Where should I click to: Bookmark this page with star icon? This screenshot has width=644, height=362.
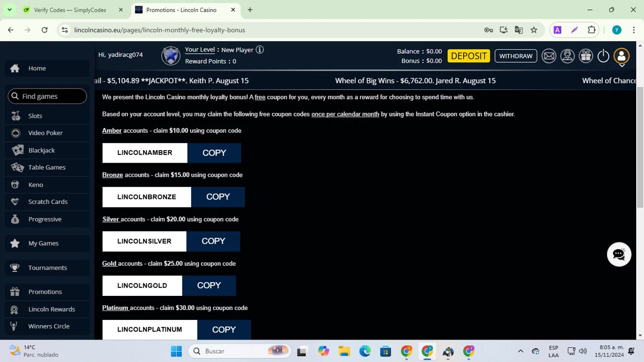[534, 30]
